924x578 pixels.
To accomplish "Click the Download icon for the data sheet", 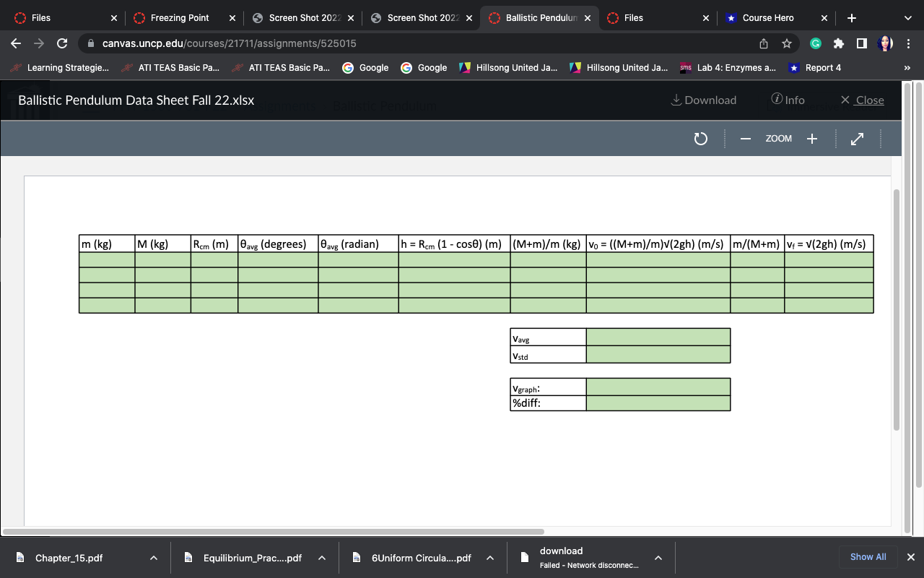I will 702,100.
